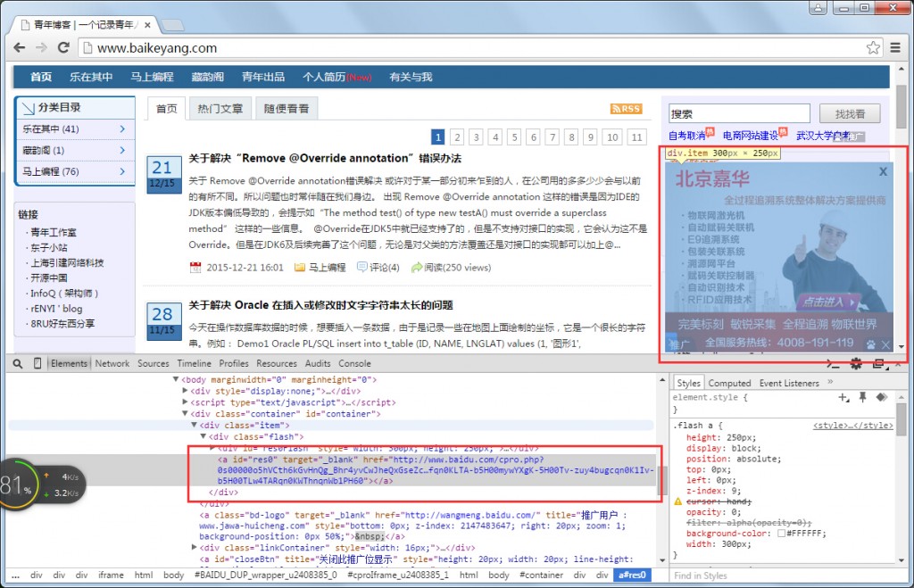Go to the 有关与我 page
Viewport: 914px width, 588px height.
pyautogui.click(x=411, y=77)
